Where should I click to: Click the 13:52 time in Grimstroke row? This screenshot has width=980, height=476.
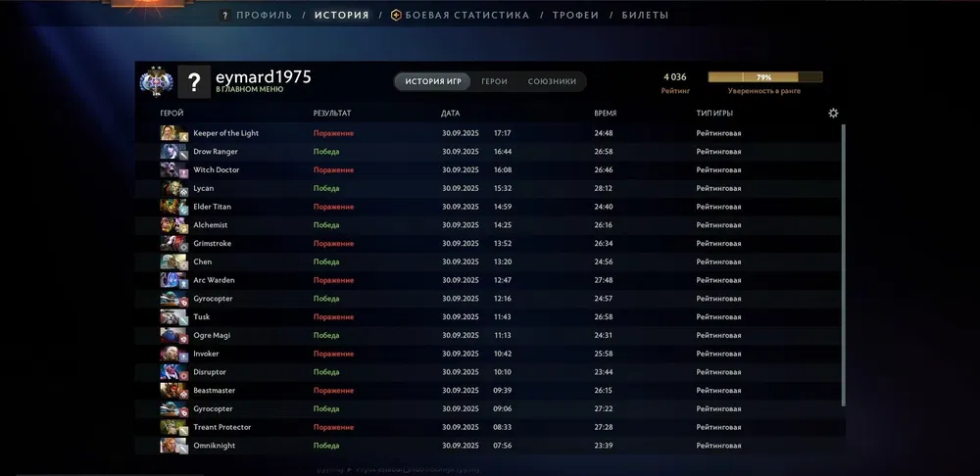pyautogui.click(x=503, y=244)
